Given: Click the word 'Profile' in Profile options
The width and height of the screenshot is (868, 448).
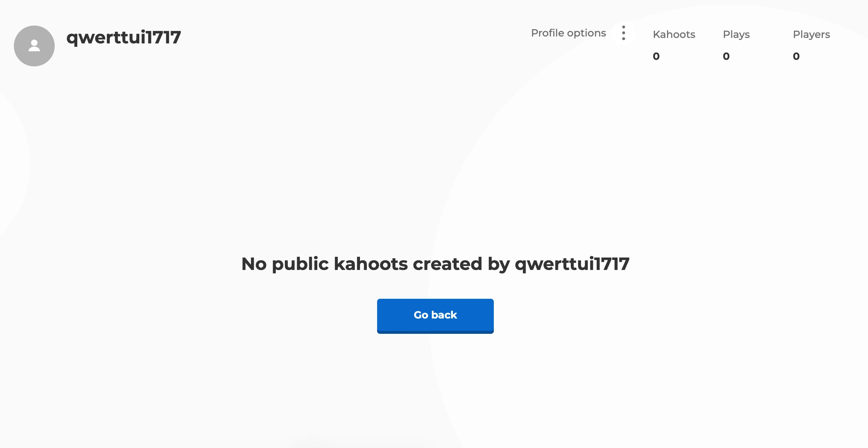Looking at the screenshot, I should pyautogui.click(x=548, y=33).
